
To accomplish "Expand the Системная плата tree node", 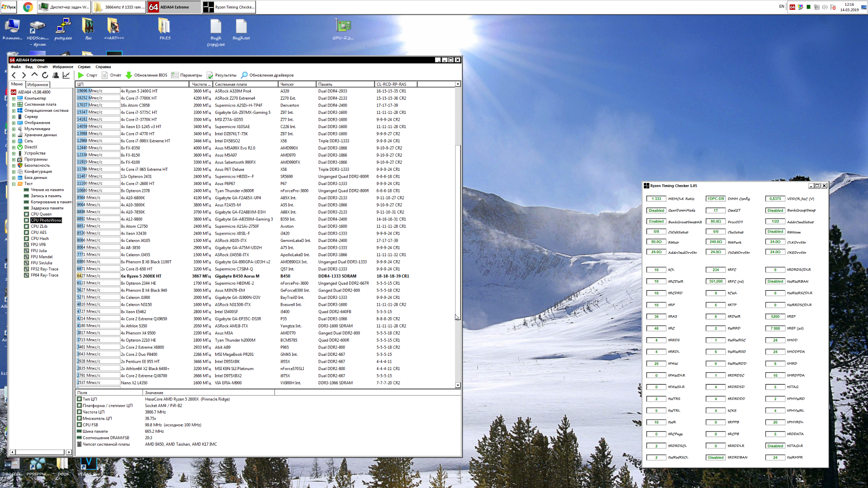I will point(13,105).
